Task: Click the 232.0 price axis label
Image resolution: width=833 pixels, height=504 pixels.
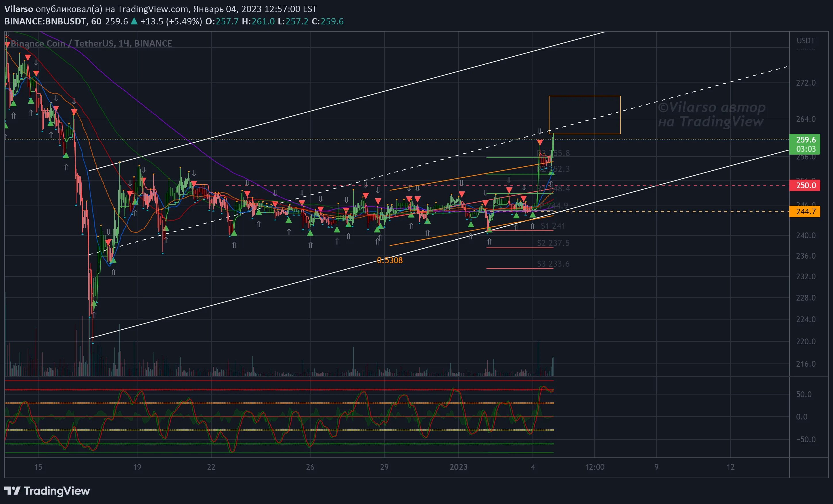Action: pyautogui.click(x=806, y=276)
